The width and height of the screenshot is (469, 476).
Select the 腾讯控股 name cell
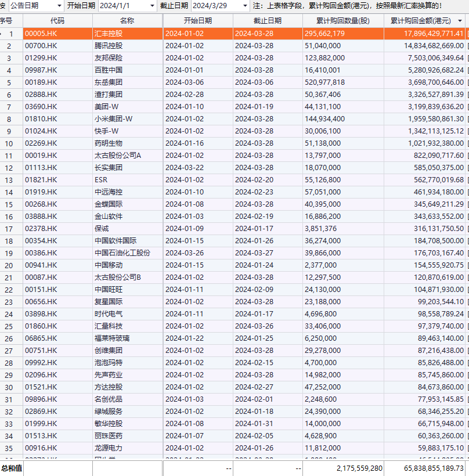pyautogui.click(x=127, y=46)
